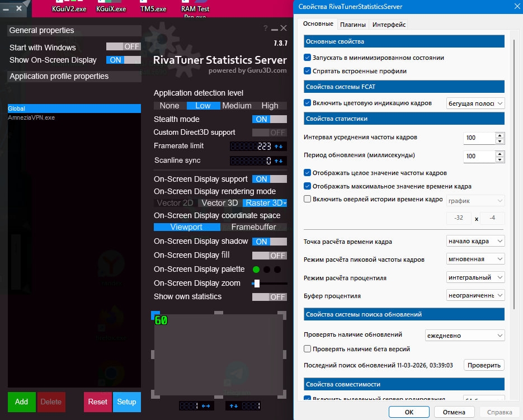Uncheck Включить цветовую индикацию кадров checkbox

pyautogui.click(x=308, y=103)
